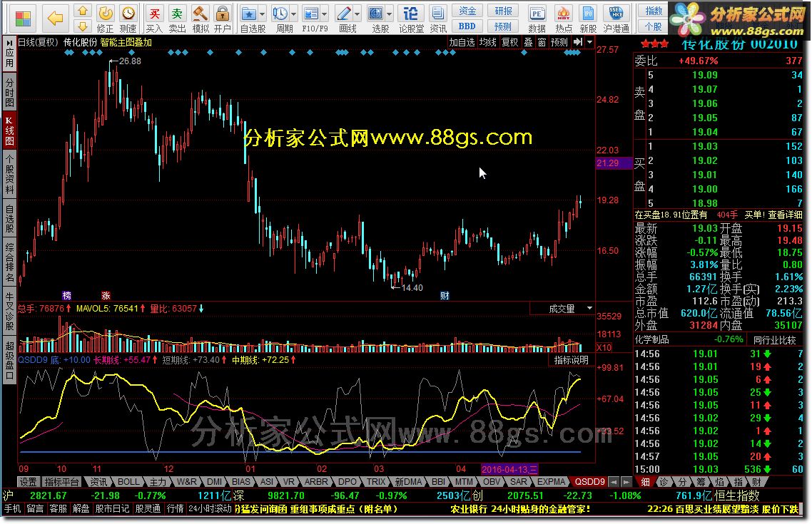Screen dimensions: 812x524
Task: Click the skip-to-end arrow above chart
Action: pyautogui.click(x=578, y=42)
